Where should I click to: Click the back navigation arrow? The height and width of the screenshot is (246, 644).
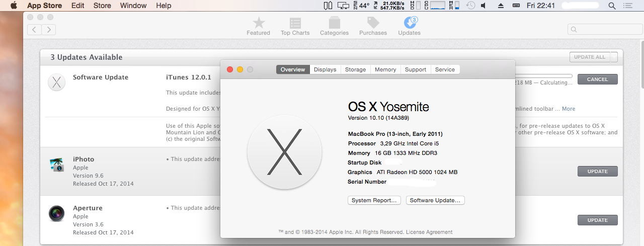pos(34,30)
